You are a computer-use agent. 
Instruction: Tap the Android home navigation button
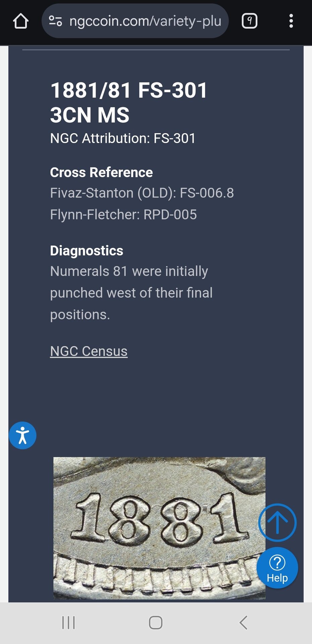(156, 623)
